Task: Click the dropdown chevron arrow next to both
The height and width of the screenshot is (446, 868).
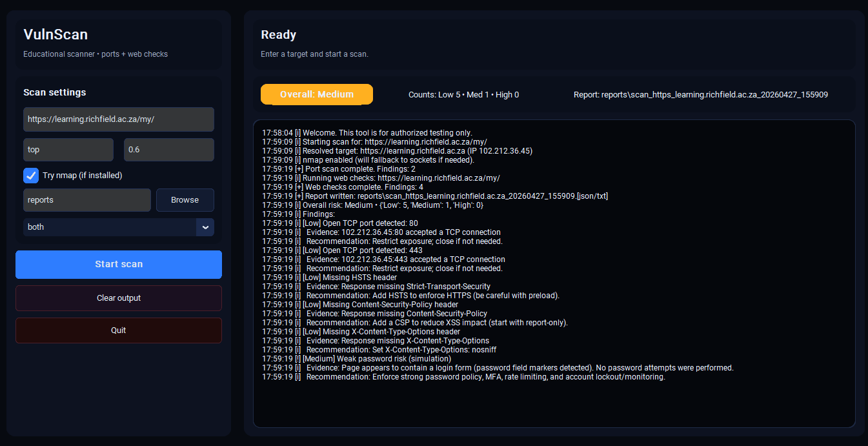Action: tap(205, 227)
